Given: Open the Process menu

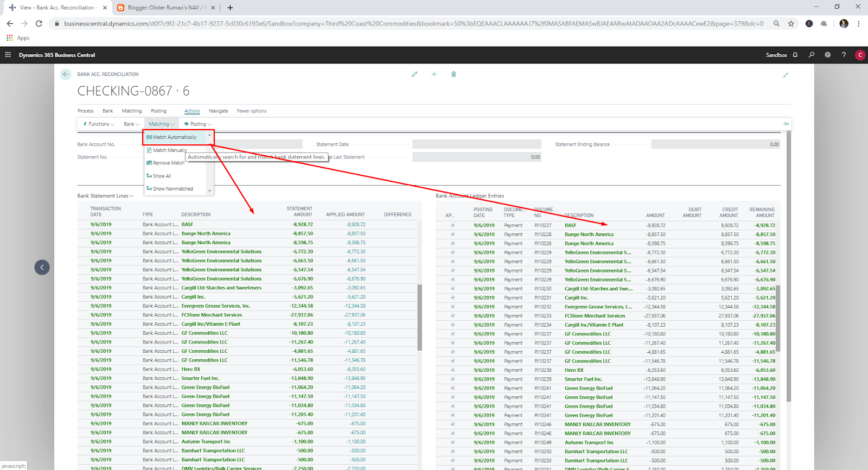Looking at the screenshot, I should coord(86,111).
